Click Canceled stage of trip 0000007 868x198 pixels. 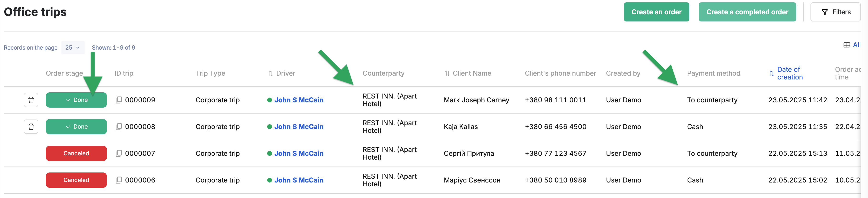coord(76,153)
